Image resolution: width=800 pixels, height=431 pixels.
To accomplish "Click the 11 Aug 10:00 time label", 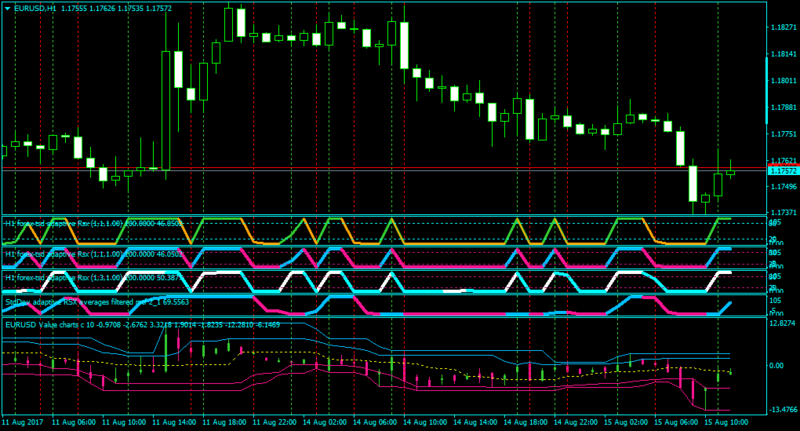I will click(x=124, y=422).
